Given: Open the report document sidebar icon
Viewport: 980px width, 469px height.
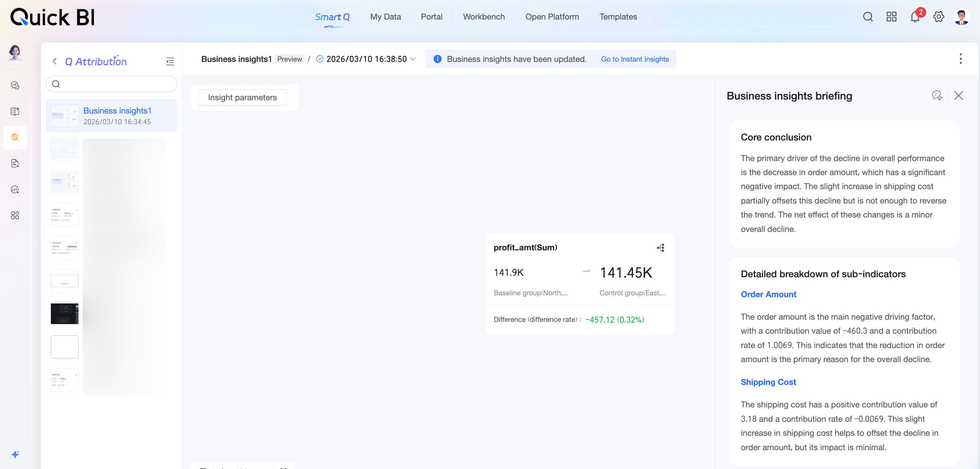Looking at the screenshot, I should tap(15, 163).
